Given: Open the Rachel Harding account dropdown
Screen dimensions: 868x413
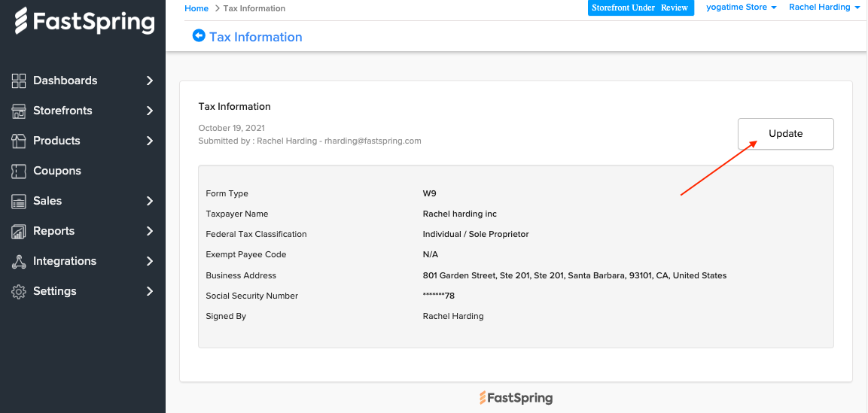Looking at the screenshot, I should coord(825,8).
